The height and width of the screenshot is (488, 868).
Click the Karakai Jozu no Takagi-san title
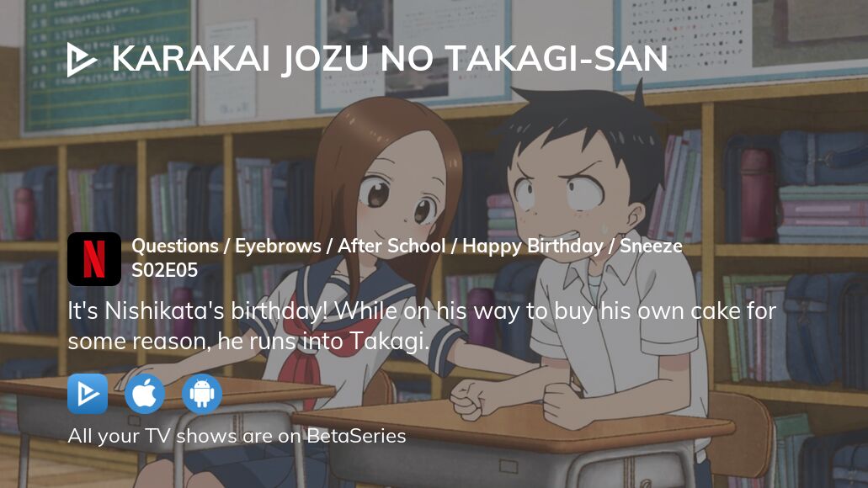[x=390, y=59]
